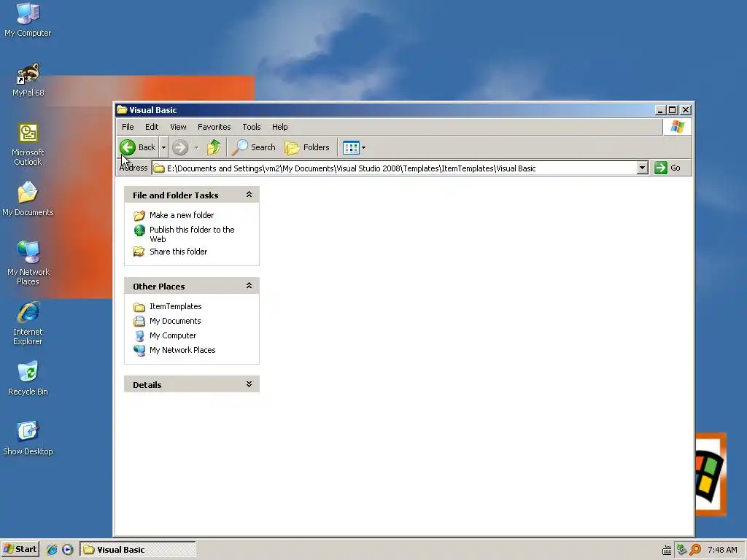The height and width of the screenshot is (560, 747).
Task: Open the View menu
Action: pos(178,127)
